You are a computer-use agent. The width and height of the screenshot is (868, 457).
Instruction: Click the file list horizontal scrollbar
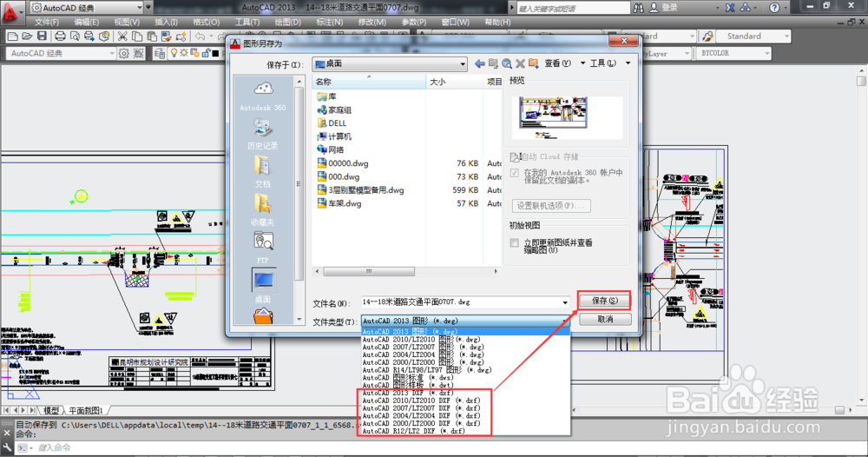point(406,271)
